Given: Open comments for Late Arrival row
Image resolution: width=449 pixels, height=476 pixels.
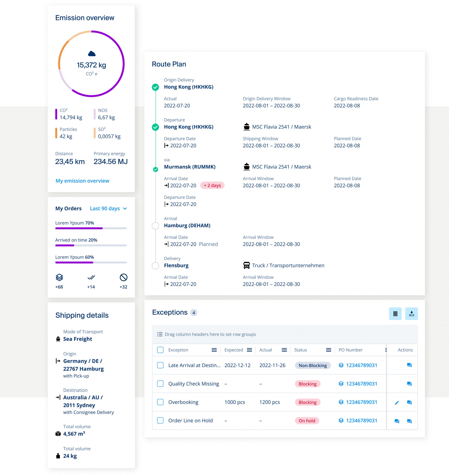Looking at the screenshot, I should [409, 365].
